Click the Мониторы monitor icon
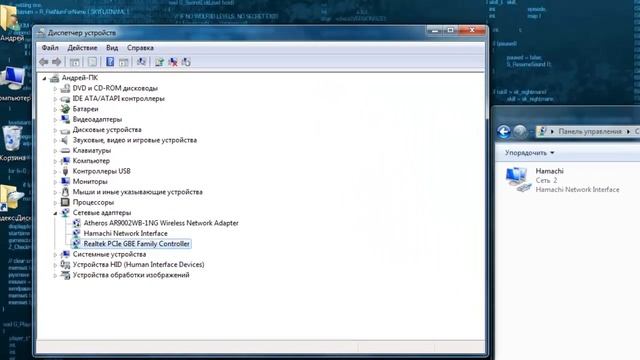 [x=65, y=182]
